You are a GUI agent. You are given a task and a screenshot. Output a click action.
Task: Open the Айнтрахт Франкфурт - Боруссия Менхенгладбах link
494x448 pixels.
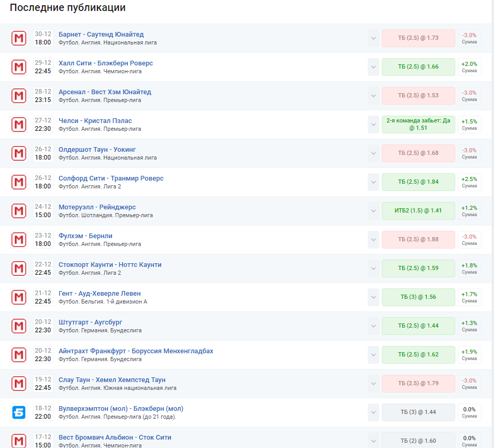136,351
